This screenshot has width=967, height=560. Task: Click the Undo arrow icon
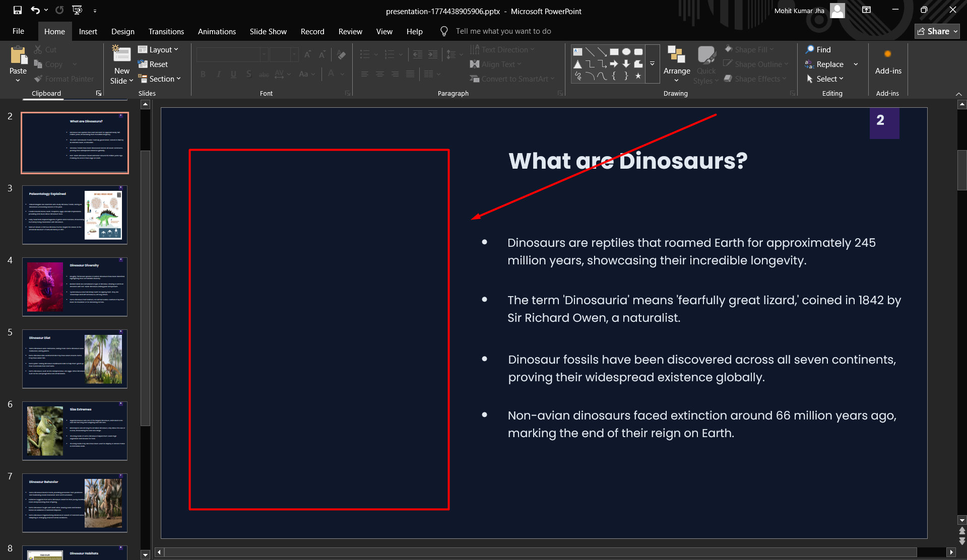tap(35, 10)
